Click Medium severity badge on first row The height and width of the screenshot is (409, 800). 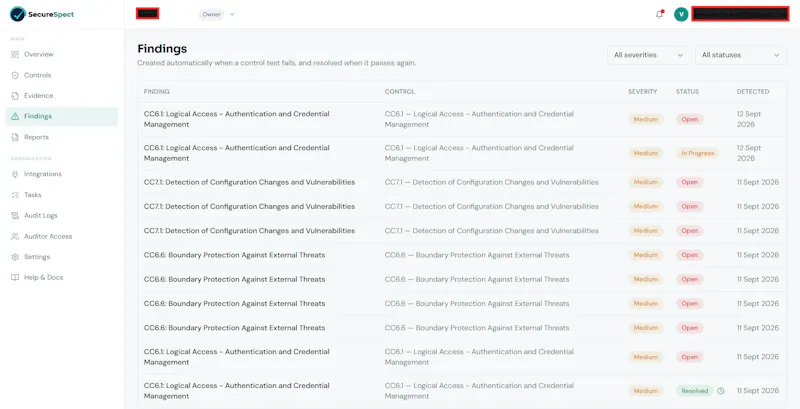pos(645,119)
